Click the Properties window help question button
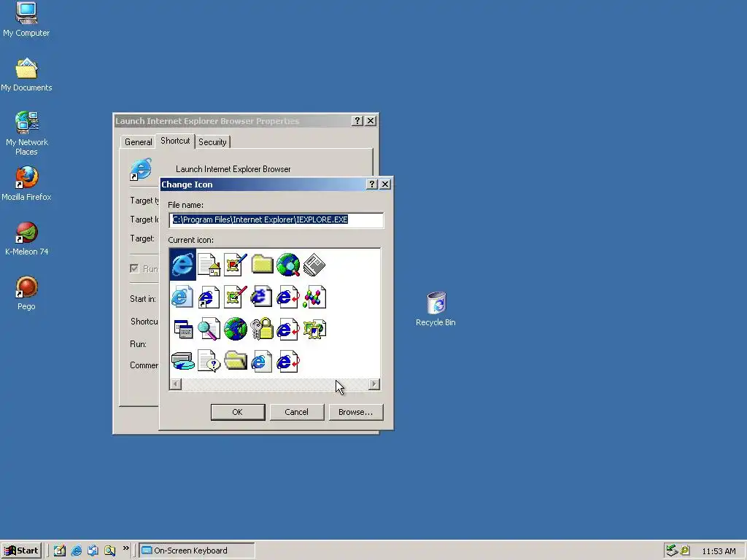 click(x=357, y=121)
